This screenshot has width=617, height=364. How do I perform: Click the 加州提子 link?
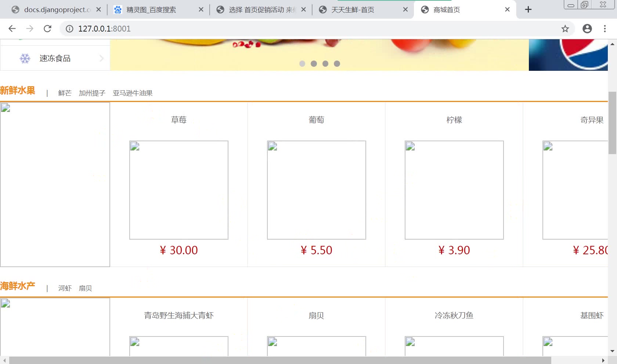92,93
